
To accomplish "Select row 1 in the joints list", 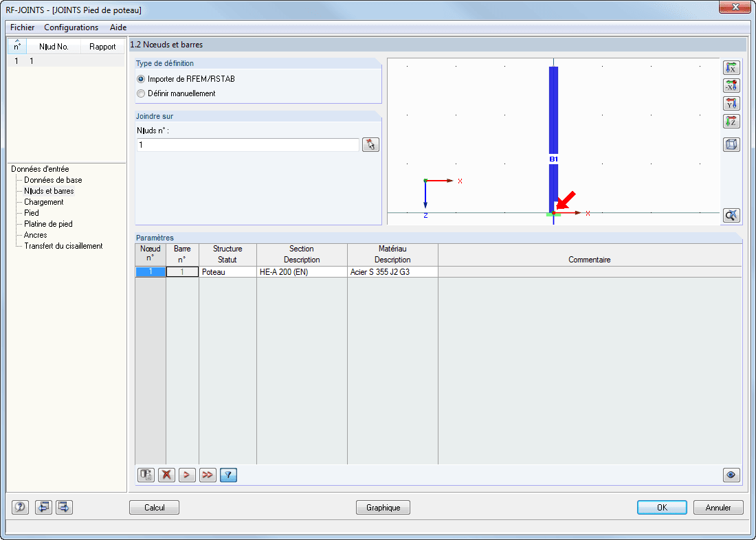I will [x=66, y=60].
